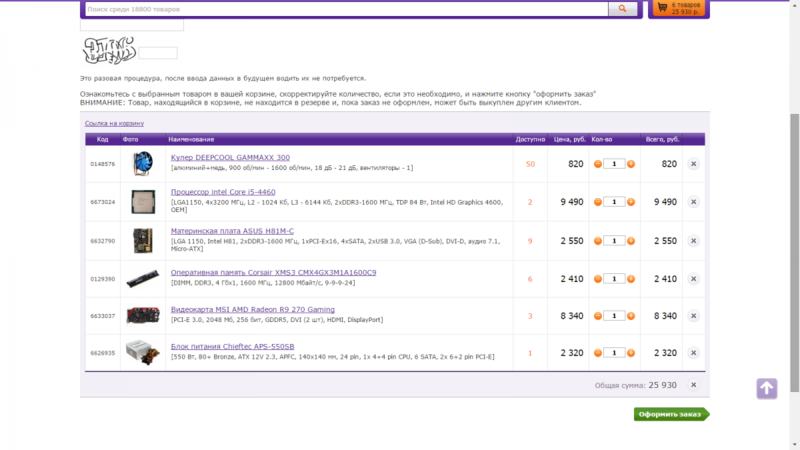This screenshot has width=800, height=450.
Task: Decrease quantity of the DEEPCOOL cooler
Action: click(x=598, y=163)
